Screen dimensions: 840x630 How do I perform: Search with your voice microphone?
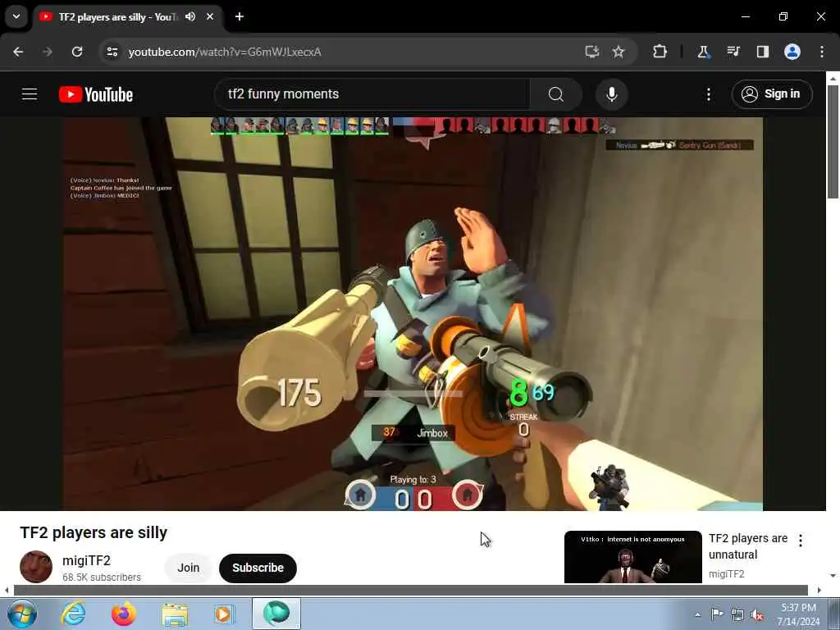coord(612,94)
